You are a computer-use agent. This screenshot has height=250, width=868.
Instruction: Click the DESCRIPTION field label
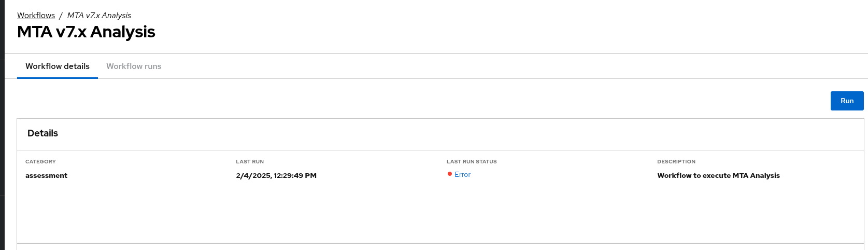click(x=676, y=162)
